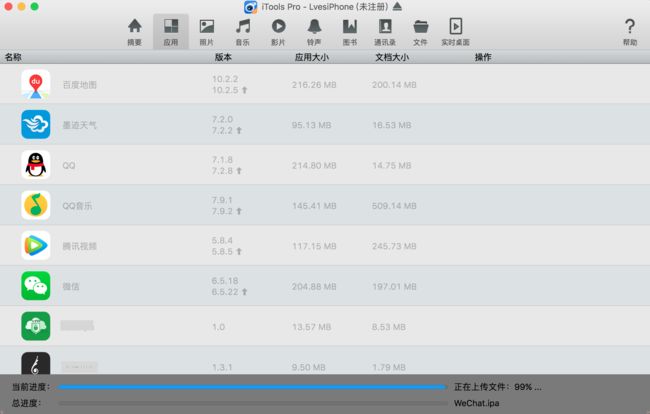Viewport: 650px width, 414px height.
Task: Select the black treble clef app icon
Action: (36, 363)
